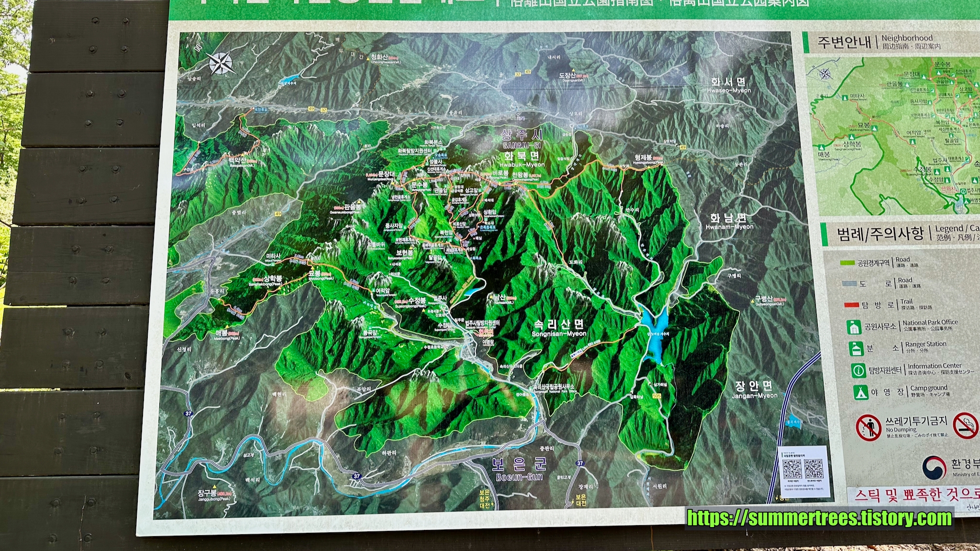Click the no smoking prohibition sign

pyautogui.click(x=965, y=425)
